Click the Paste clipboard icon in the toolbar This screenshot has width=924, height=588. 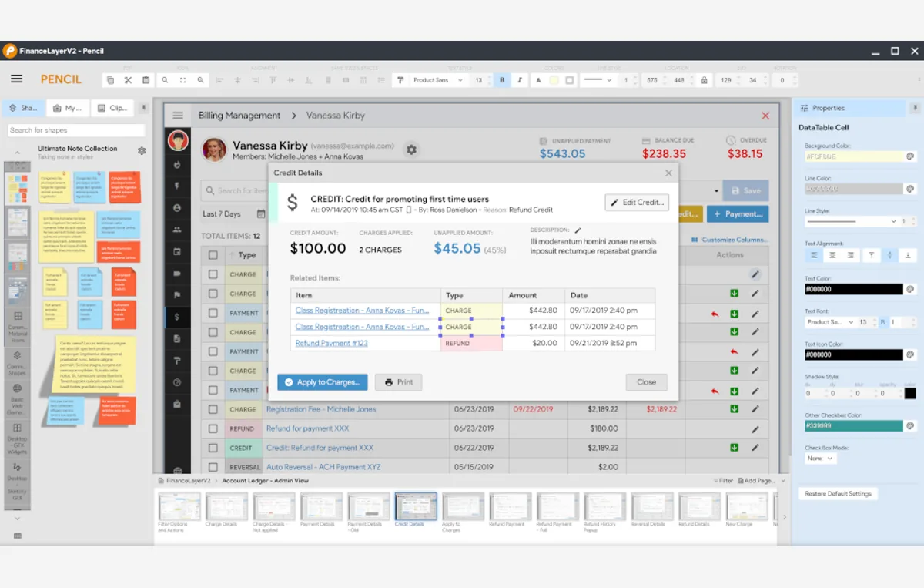click(x=145, y=80)
